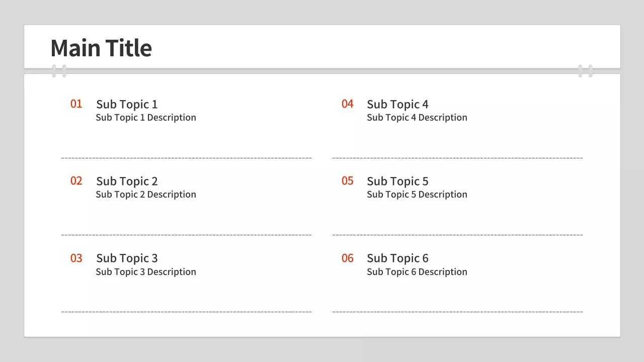Select the red 04 number label

[x=347, y=104]
